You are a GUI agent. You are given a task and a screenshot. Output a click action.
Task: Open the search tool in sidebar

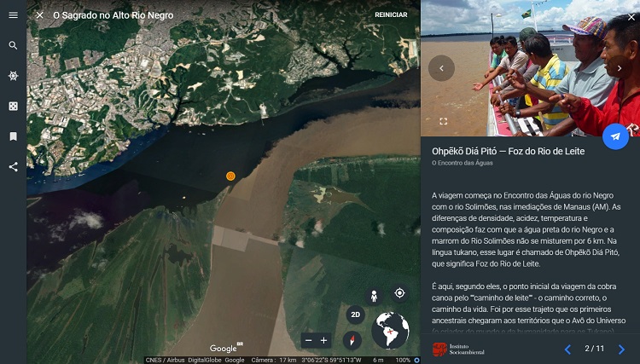point(13,45)
